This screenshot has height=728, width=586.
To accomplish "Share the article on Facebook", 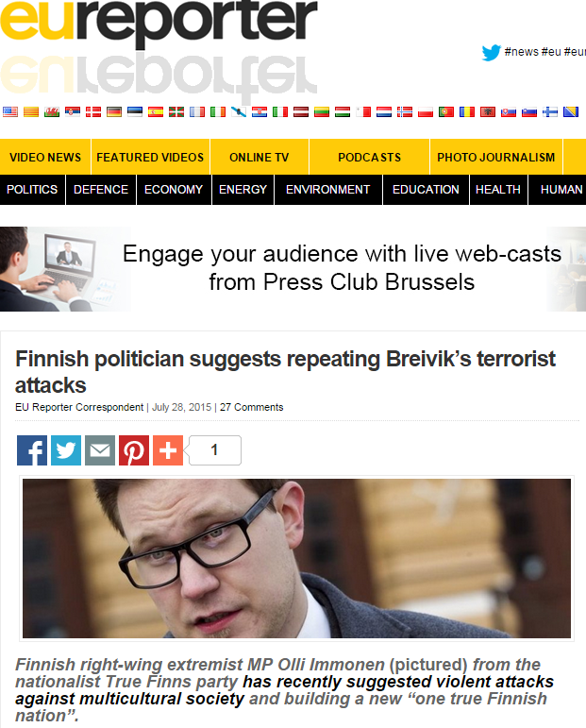I will point(32,449).
